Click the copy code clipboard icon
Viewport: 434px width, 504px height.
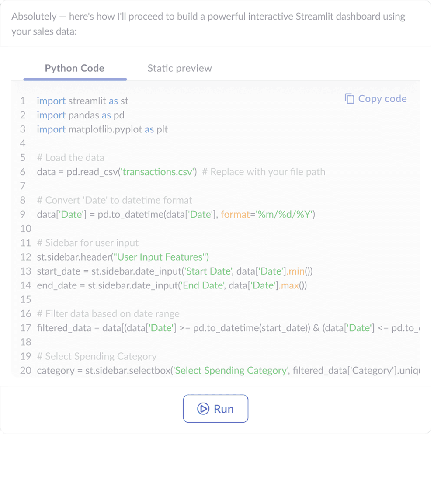click(x=350, y=99)
